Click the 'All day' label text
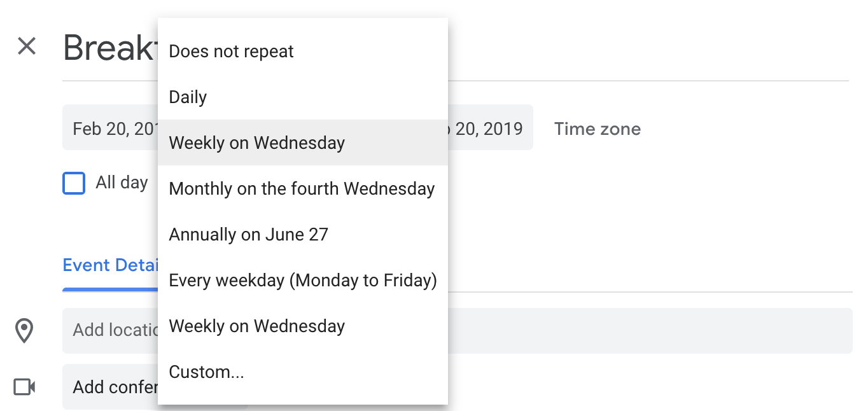The height and width of the screenshot is (411, 868). [122, 183]
